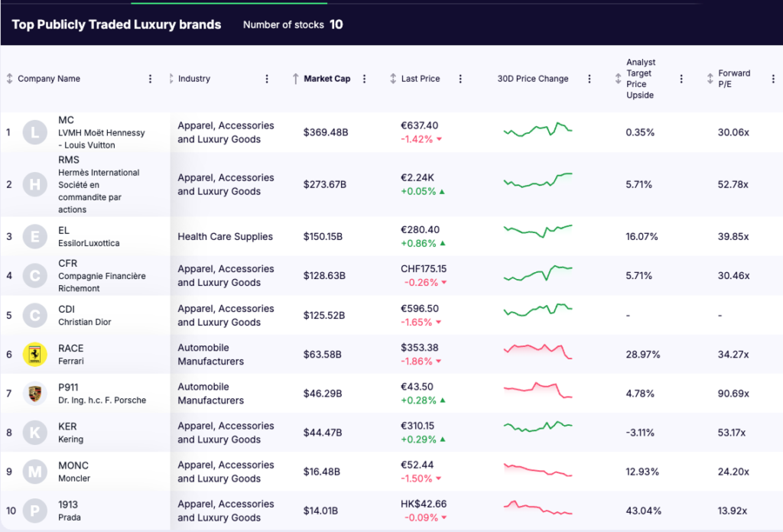Open the 30D Price Change column menu
783x532 pixels.
[x=589, y=78]
